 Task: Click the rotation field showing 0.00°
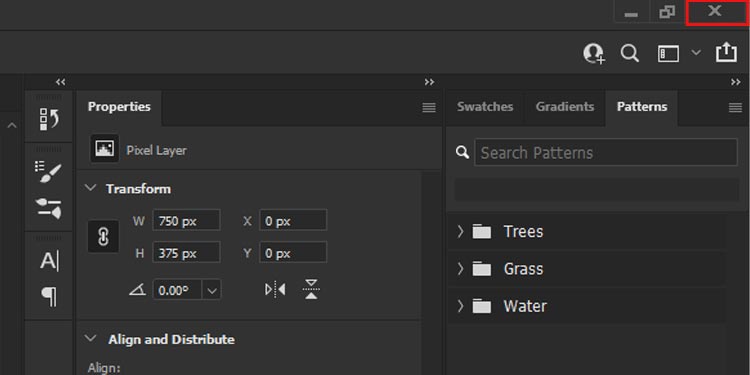(x=177, y=290)
